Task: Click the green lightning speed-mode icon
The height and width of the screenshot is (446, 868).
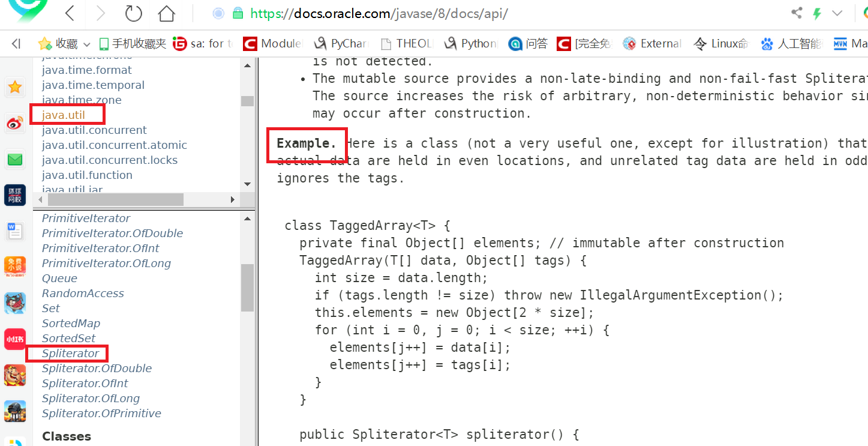Action: tap(816, 13)
